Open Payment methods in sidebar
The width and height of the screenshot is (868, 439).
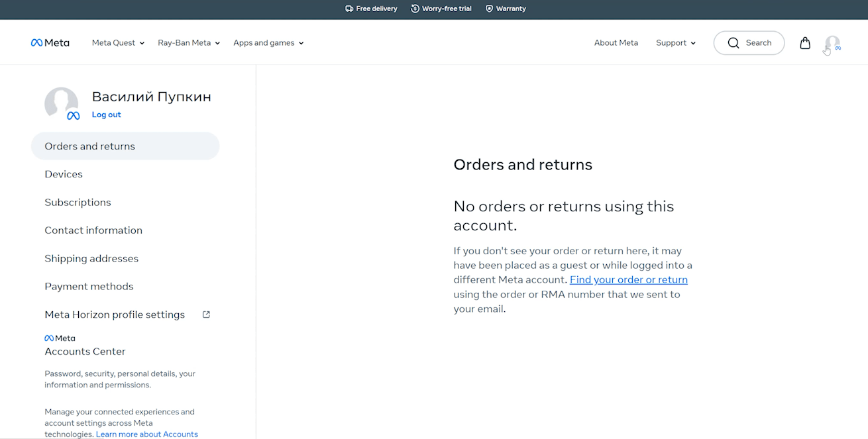[89, 287]
